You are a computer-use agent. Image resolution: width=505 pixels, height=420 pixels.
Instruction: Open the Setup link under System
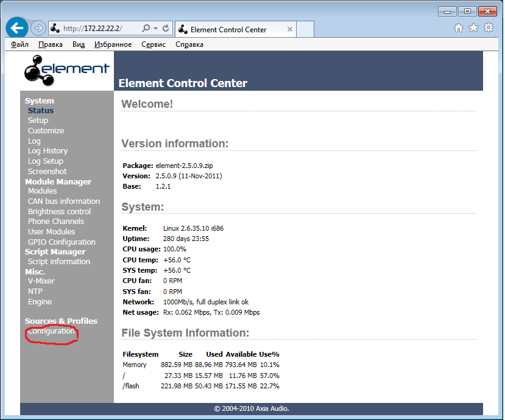[x=38, y=121]
